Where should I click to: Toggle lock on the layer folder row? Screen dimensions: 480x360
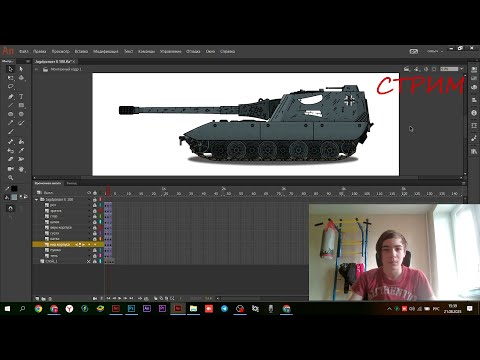coord(95,200)
